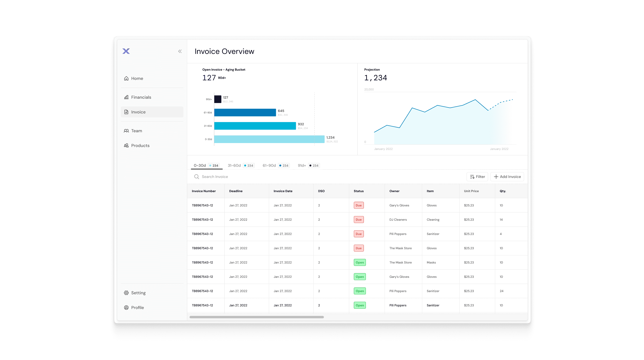
Task: Click the Add Invoice button
Action: (507, 177)
